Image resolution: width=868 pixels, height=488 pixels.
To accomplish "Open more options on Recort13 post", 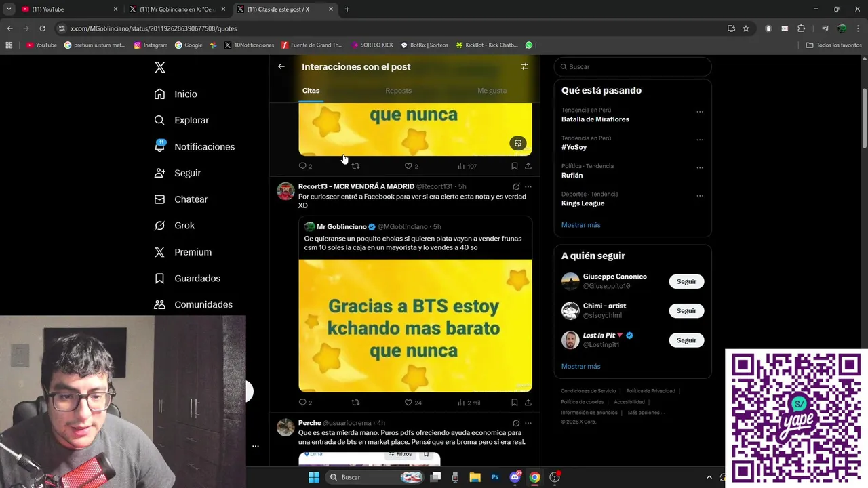I will 528,187.
